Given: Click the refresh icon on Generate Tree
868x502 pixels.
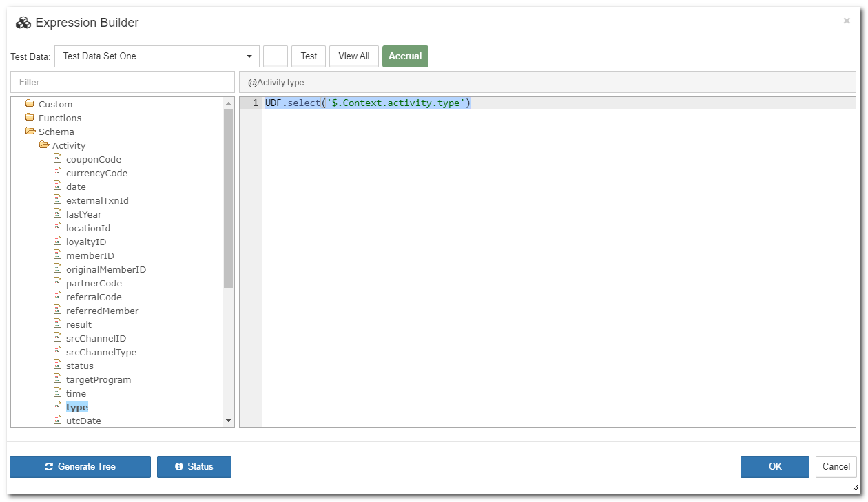Looking at the screenshot, I should [x=49, y=467].
